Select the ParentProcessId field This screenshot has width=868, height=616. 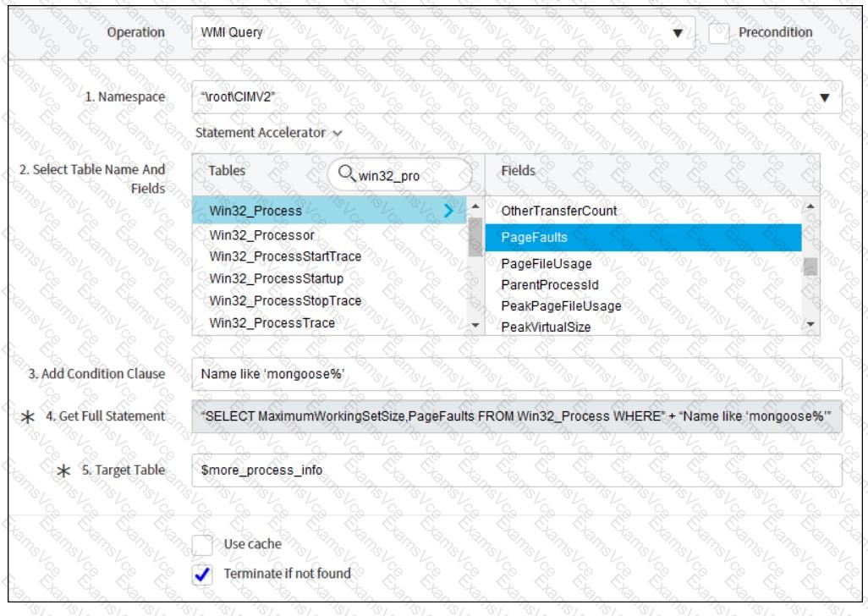pos(549,285)
